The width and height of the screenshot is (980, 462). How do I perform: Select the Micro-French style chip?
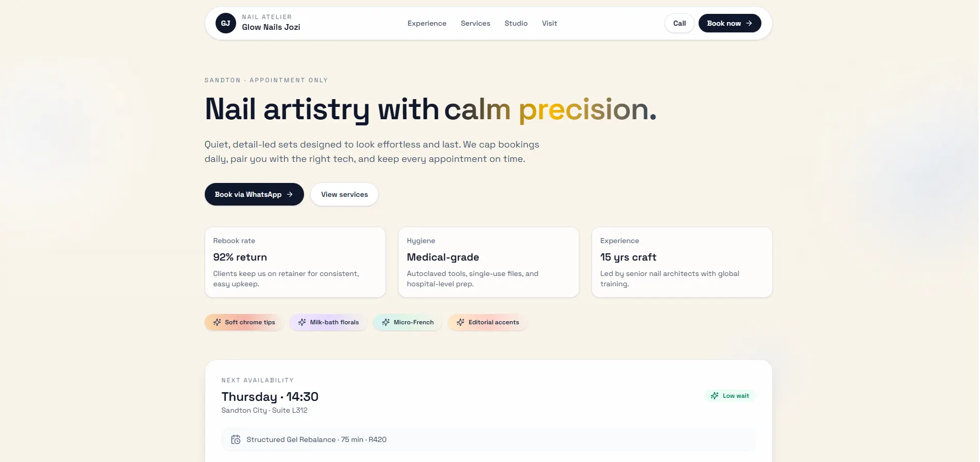click(x=407, y=322)
